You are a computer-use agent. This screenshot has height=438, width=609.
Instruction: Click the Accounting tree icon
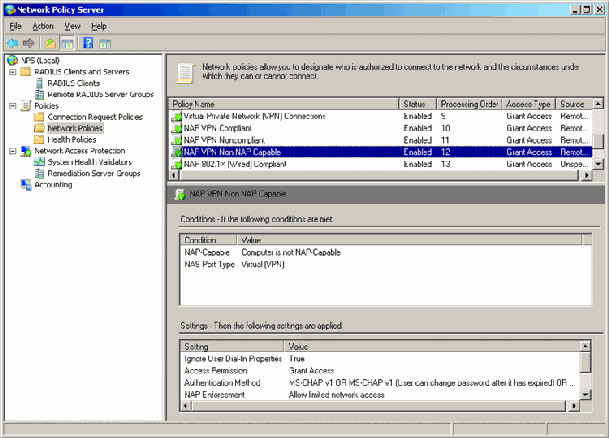tap(26, 184)
